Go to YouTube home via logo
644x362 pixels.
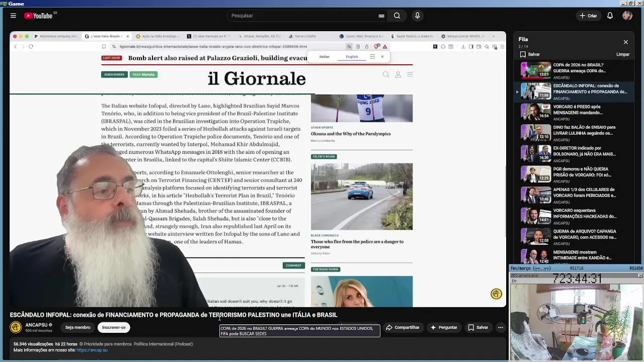click(x=39, y=16)
